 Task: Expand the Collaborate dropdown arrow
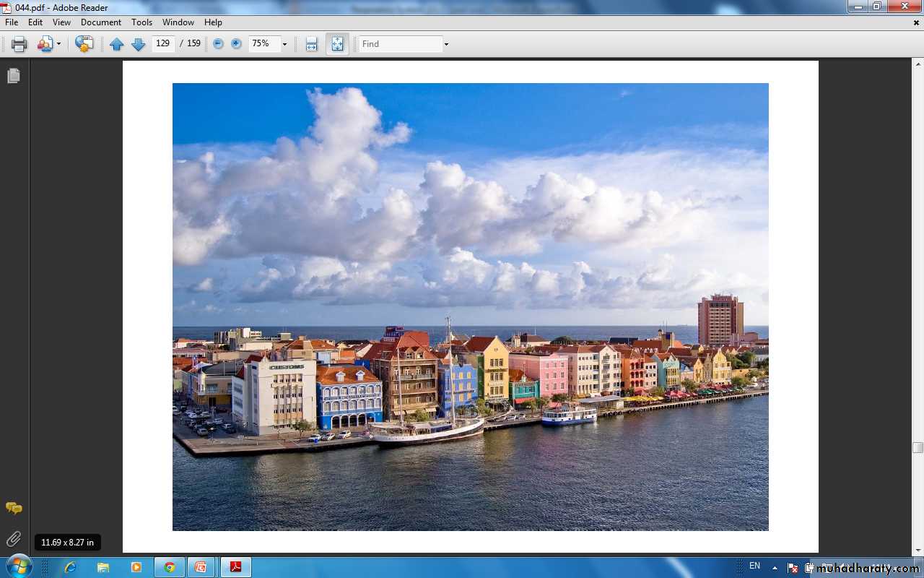pyautogui.click(x=59, y=44)
